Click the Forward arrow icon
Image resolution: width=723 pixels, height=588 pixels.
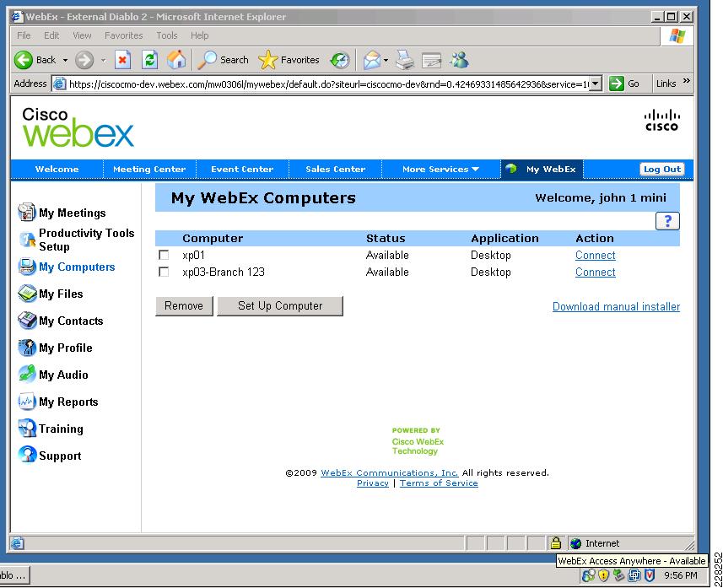pos(84,60)
